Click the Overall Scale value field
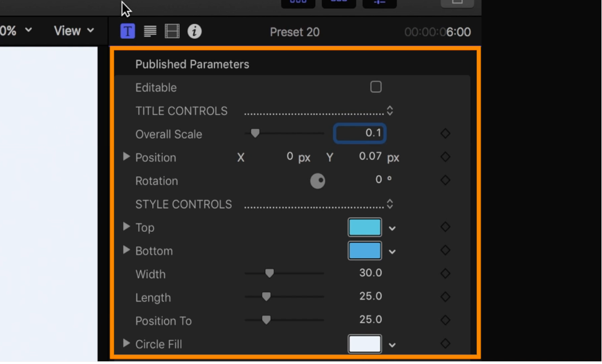Screen dimensions: 602x364 pos(360,134)
